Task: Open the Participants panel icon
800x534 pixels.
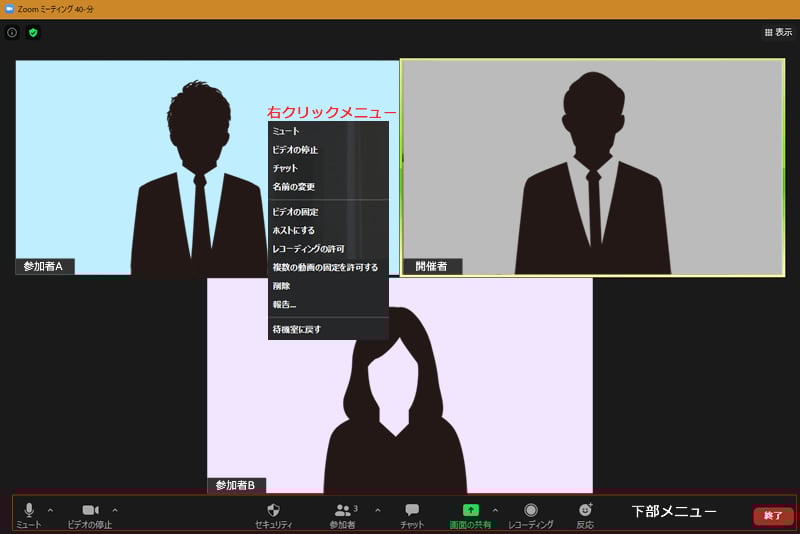Action: tap(342, 510)
